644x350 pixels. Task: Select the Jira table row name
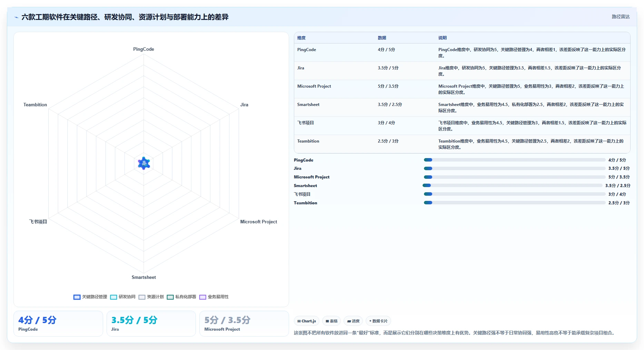[x=301, y=68]
